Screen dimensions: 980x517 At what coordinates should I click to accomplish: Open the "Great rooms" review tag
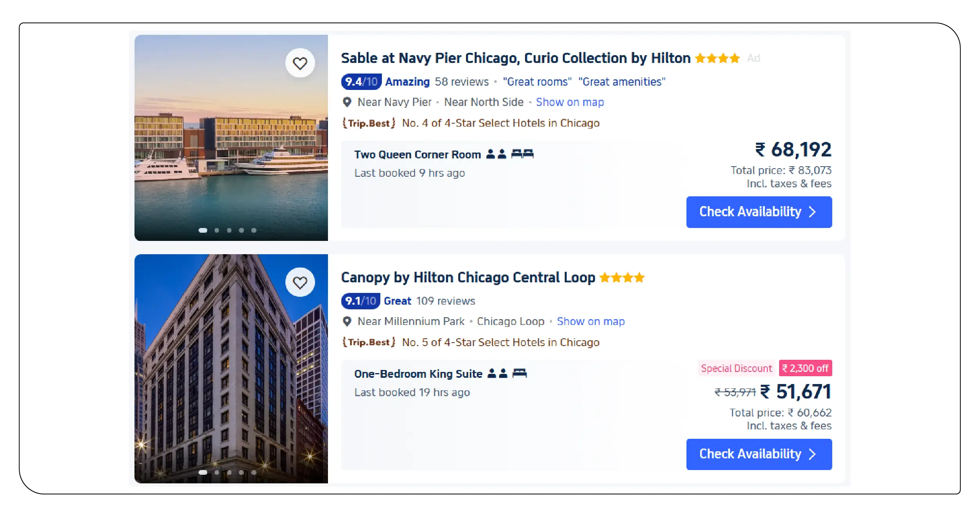click(537, 82)
